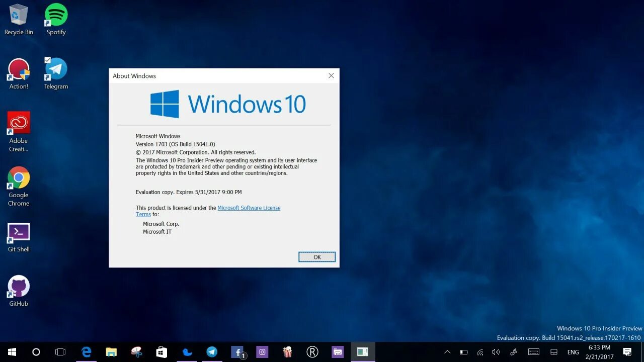Launch Spotify from the desktop
Viewport: 644px width, 362px height.
[56, 20]
